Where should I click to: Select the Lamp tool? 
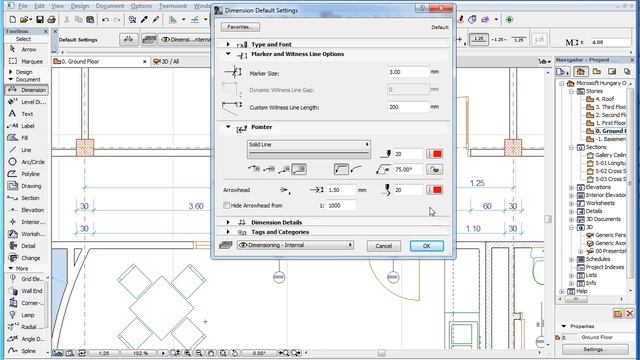[22, 315]
